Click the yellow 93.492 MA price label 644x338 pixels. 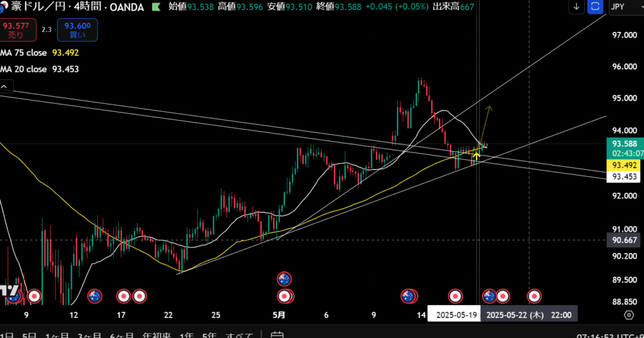(x=625, y=166)
